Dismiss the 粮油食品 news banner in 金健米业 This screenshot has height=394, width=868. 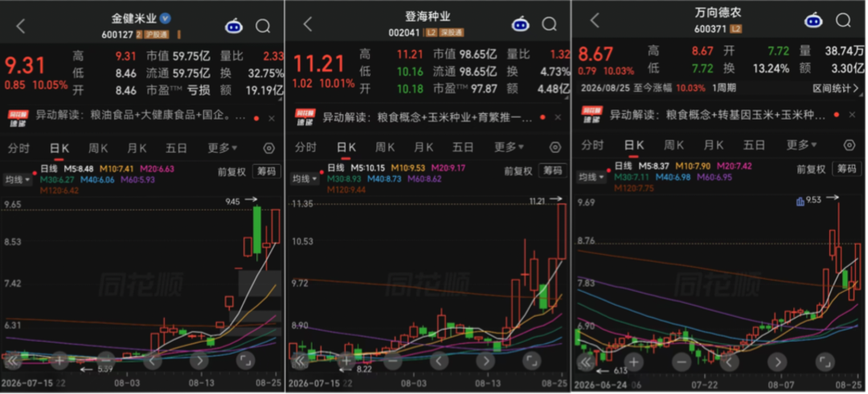click(272, 118)
